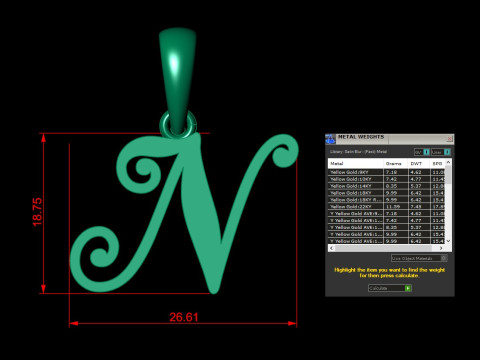Toggle the User library button
480x360 pixels.
click(441, 152)
